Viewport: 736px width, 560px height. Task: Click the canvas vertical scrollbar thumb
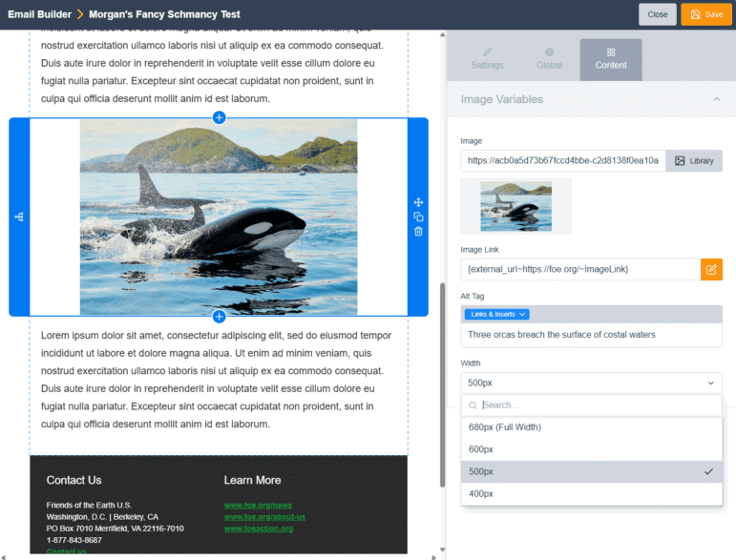pyautogui.click(x=442, y=384)
